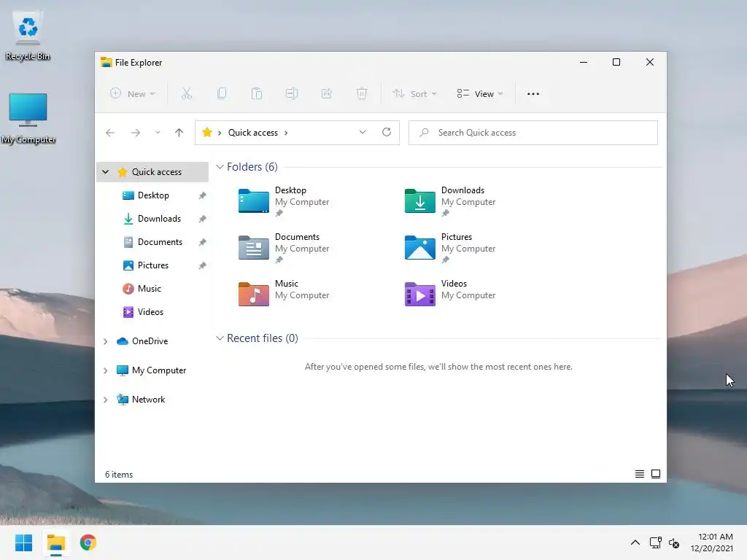The image size is (747, 560).
Task: Open the View dropdown menu
Action: 480,94
